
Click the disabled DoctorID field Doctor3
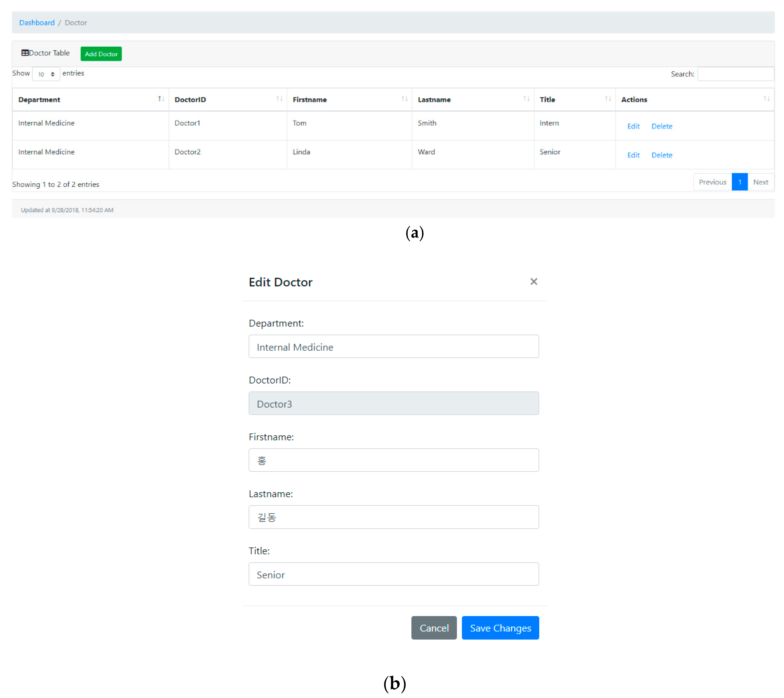393,403
